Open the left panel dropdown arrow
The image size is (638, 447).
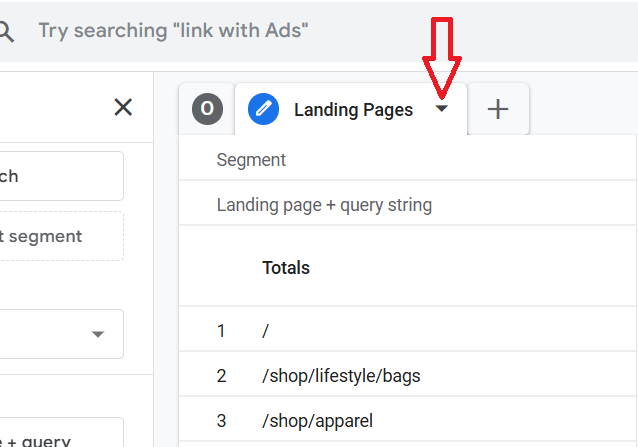pos(97,334)
